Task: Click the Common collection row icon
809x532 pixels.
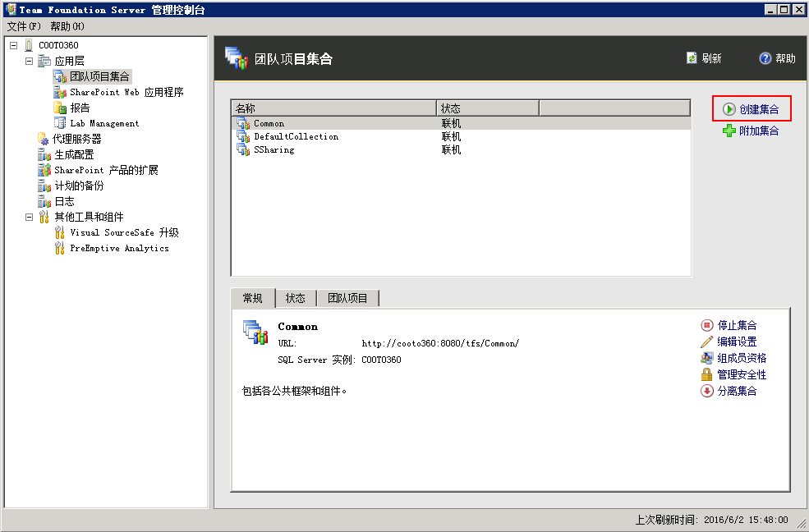Action: click(243, 123)
